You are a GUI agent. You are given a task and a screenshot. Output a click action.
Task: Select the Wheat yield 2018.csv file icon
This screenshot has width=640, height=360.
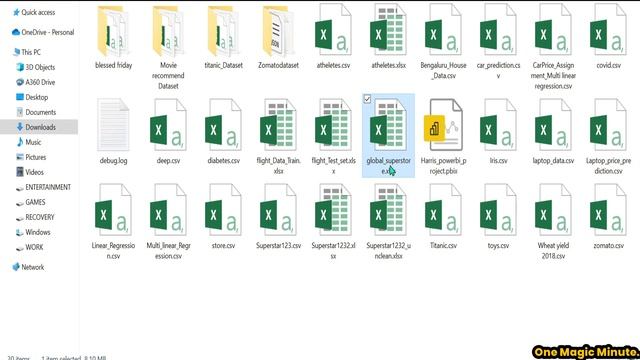click(x=553, y=210)
